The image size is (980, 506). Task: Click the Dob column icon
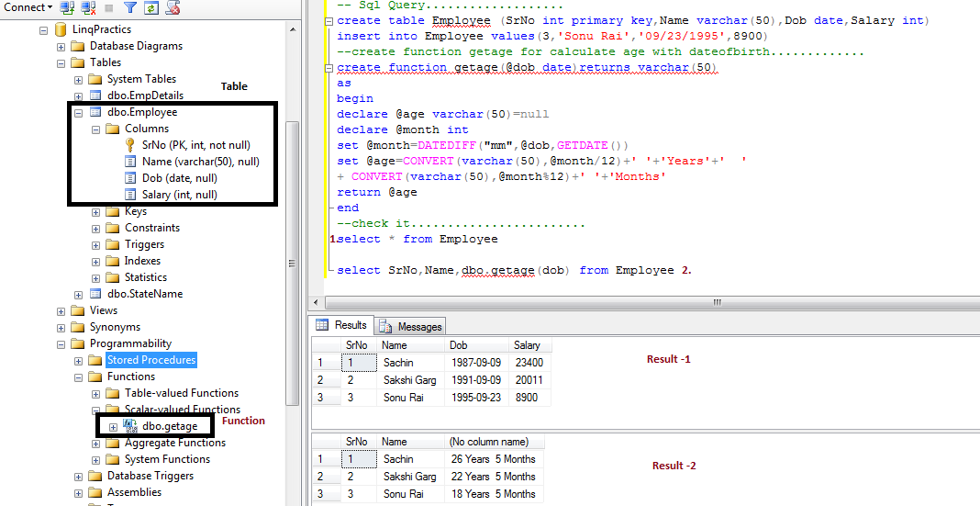pyautogui.click(x=130, y=178)
